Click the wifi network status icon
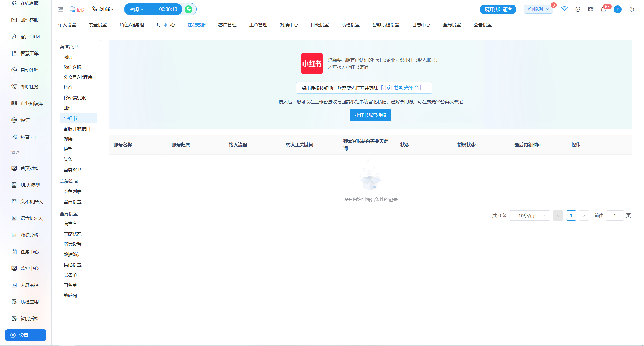 pyautogui.click(x=564, y=9)
